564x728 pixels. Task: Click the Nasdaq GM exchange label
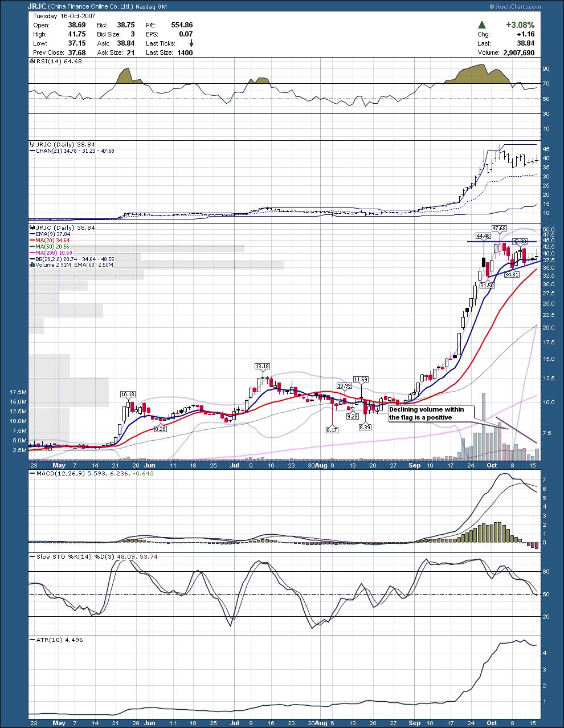tap(151, 7)
